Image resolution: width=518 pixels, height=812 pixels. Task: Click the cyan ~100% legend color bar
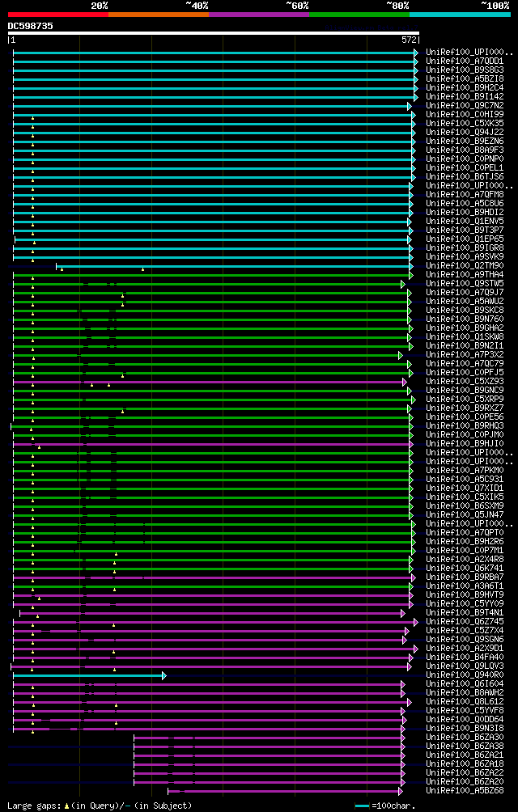click(x=460, y=15)
